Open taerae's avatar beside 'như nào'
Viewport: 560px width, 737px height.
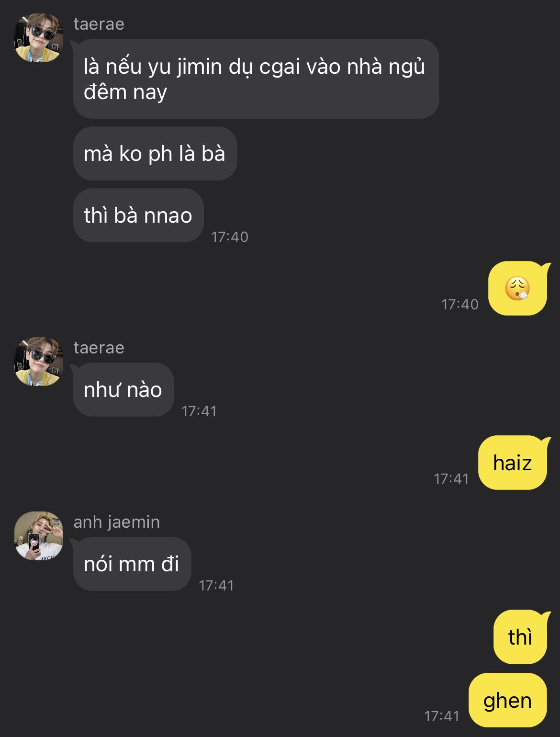click(39, 362)
